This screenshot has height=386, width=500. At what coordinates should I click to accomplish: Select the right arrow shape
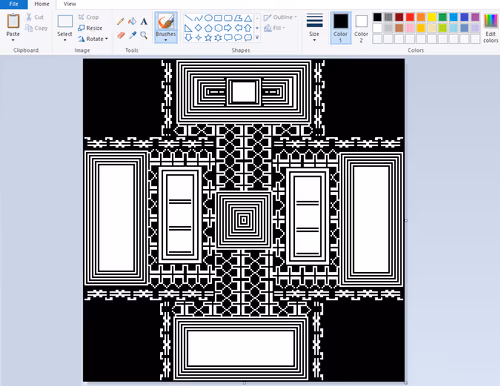pos(228,28)
